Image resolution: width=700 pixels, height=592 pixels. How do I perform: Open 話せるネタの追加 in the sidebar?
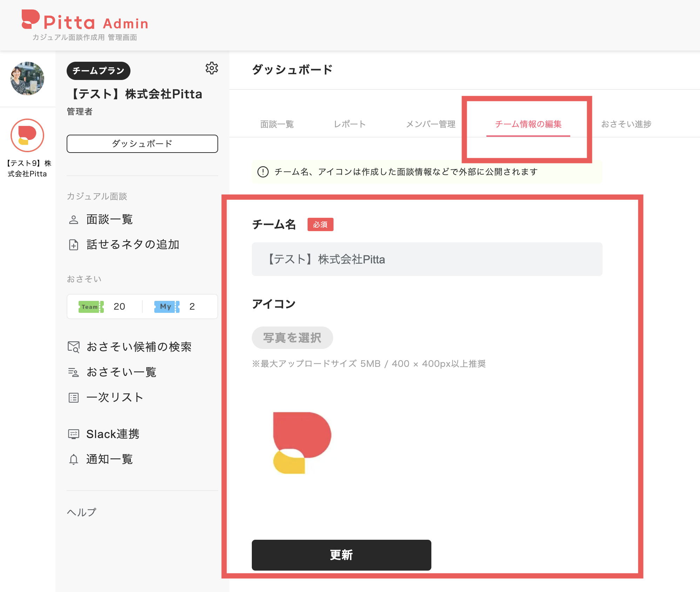(133, 245)
